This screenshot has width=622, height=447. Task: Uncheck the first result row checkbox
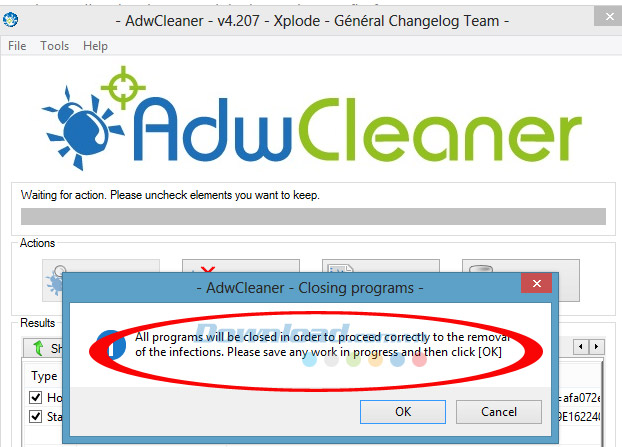click(36, 397)
